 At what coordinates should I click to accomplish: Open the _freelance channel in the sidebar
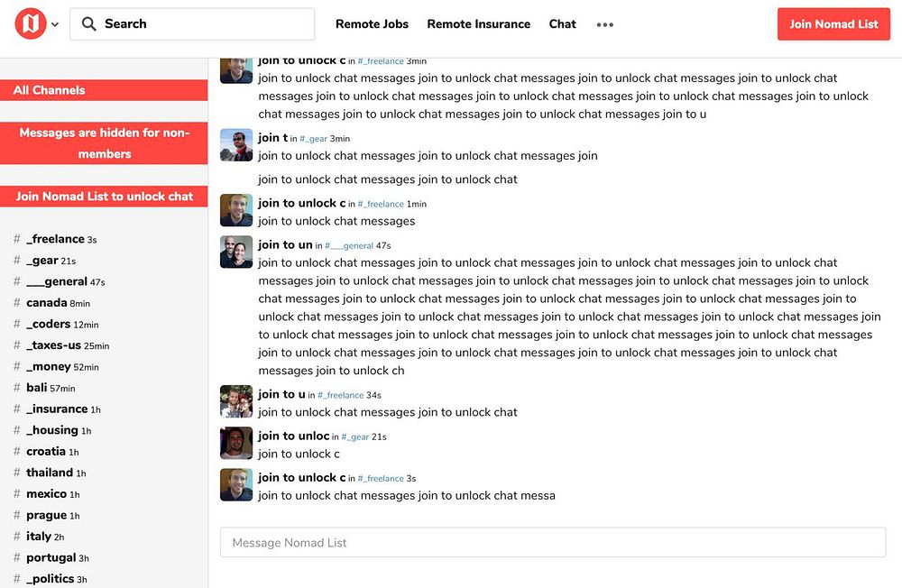(55, 239)
